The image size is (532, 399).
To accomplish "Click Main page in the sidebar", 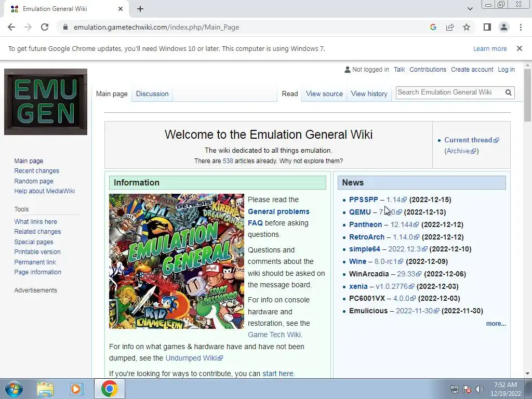I will [x=29, y=161].
